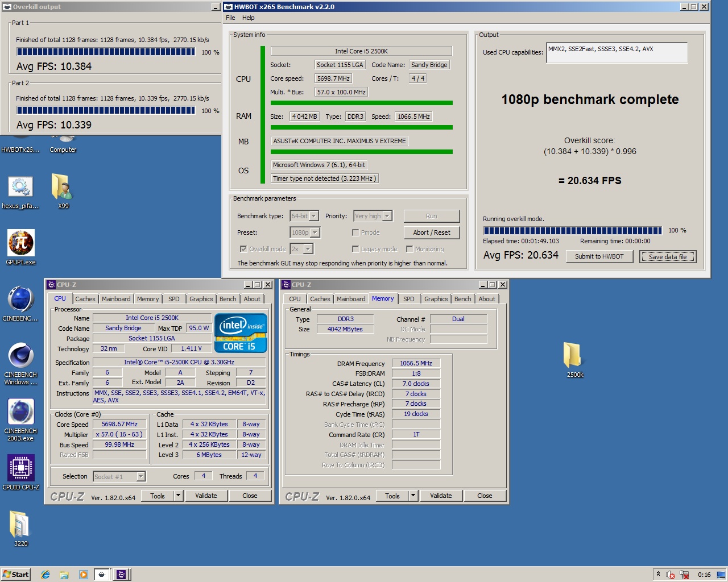The image size is (728, 582).
Task: Click Used CPU capabilities text field
Action: [617, 52]
